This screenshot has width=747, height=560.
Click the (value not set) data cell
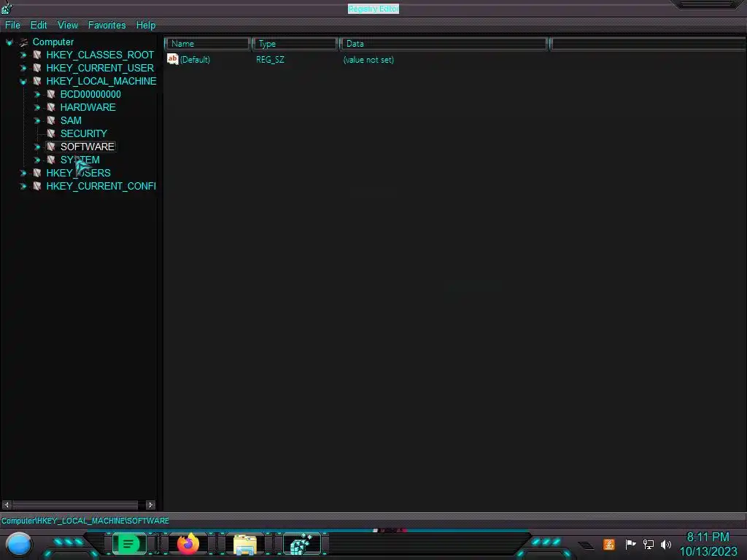368,60
